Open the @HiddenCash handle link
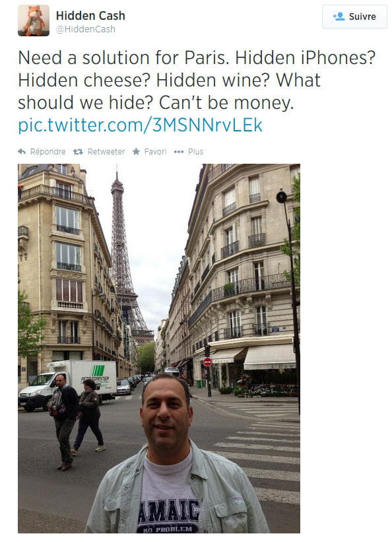The height and width of the screenshot is (542, 392). [86, 30]
